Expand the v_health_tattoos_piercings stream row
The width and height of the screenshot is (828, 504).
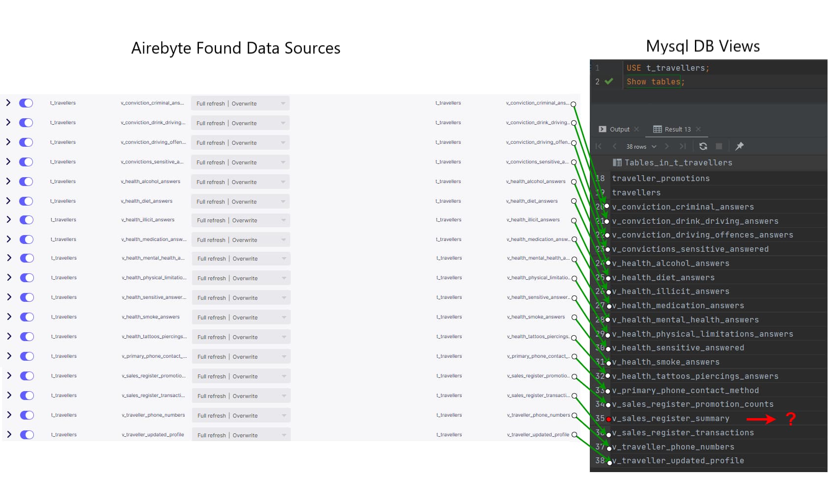pos(9,336)
